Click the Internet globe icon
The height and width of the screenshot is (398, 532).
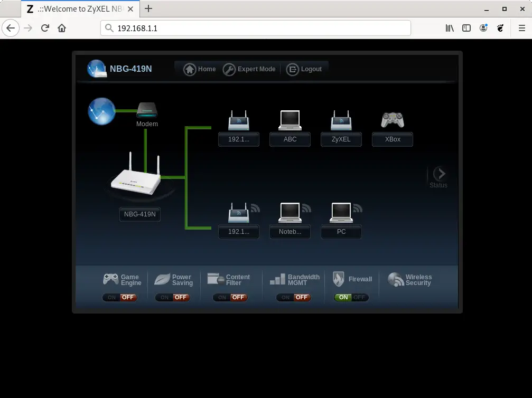(101, 111)
